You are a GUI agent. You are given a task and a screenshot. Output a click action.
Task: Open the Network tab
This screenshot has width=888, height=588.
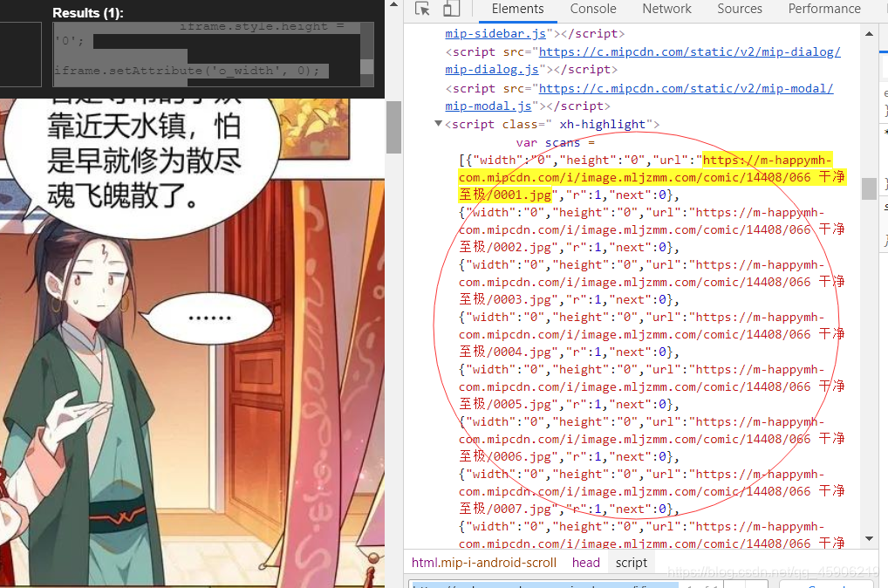click(666, 9)
